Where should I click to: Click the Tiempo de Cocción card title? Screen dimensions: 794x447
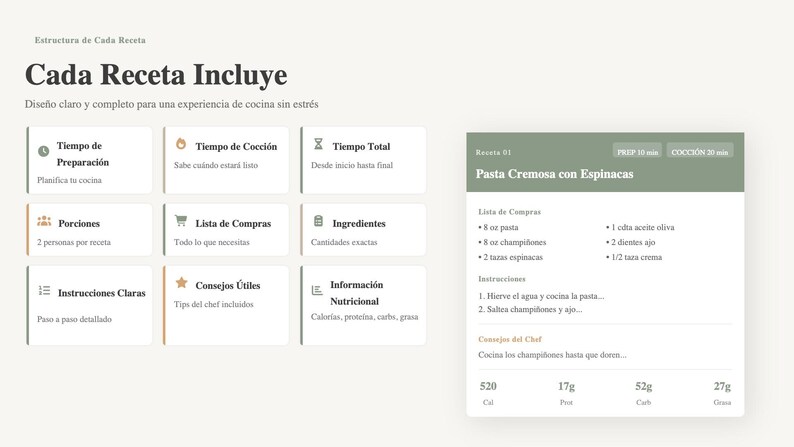tap(236, 146)
